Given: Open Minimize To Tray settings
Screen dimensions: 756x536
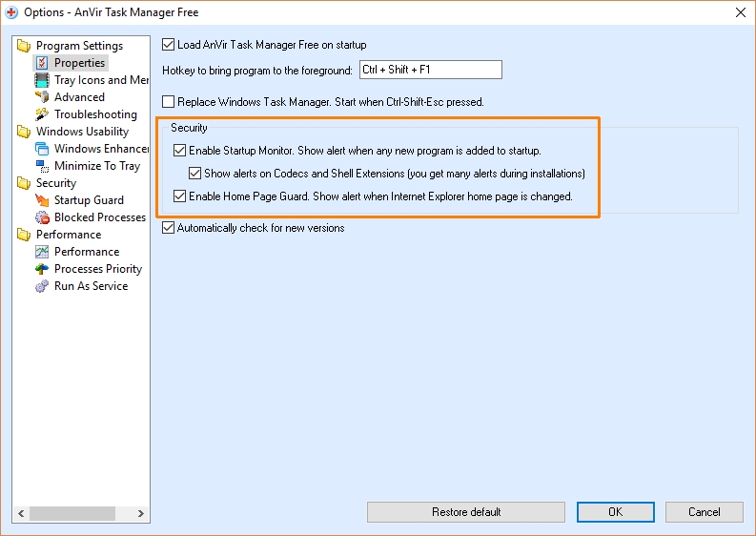Looking at the screenshot, I should (97, 166).
